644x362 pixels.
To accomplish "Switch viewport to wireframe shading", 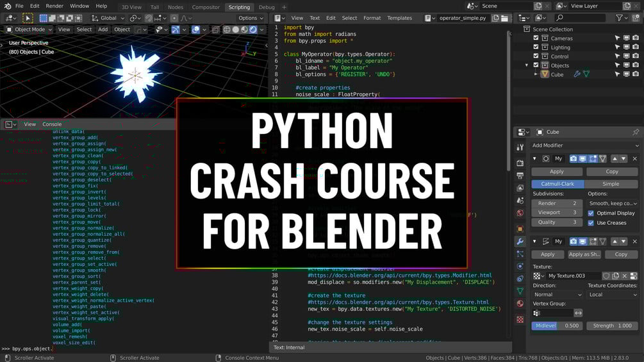I will pyautogui.click(x=227, y=29).
